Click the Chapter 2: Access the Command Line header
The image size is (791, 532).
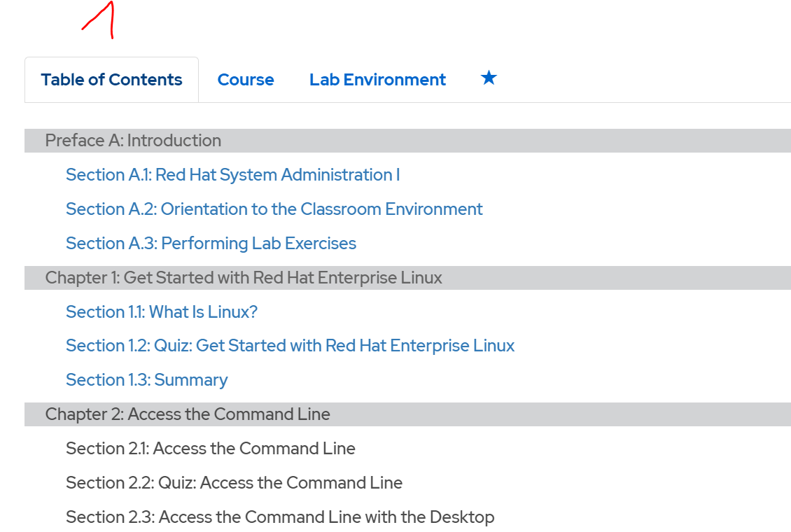point(188,414)
